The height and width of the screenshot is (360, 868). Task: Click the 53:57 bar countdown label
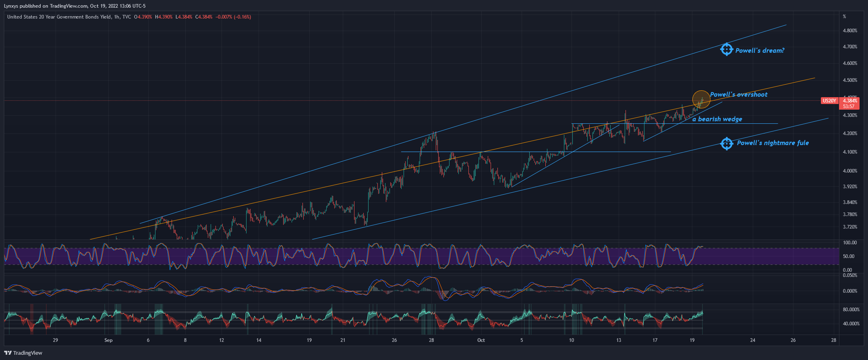click(849, 106)
